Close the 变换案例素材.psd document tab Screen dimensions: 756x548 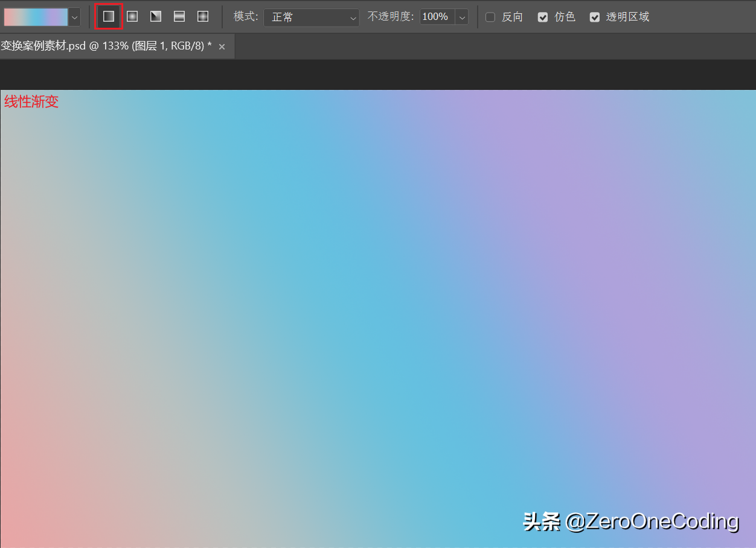coord(222,47)
